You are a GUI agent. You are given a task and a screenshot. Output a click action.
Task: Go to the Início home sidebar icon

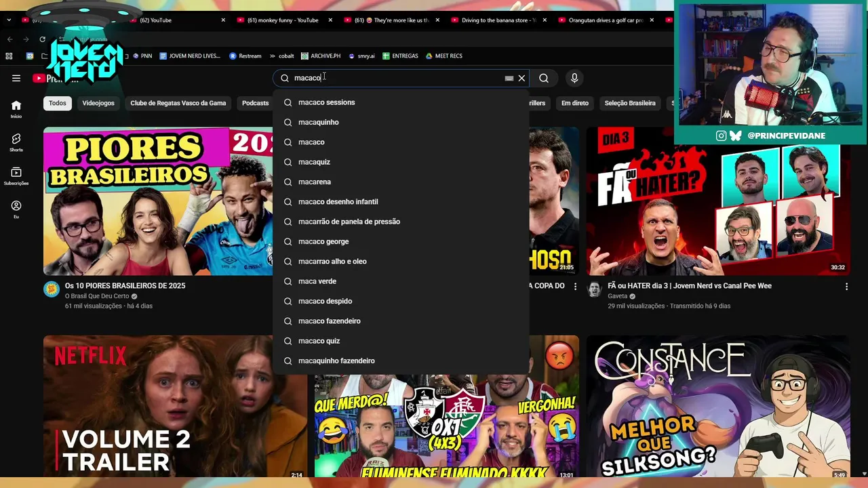(x=16, y=109)
